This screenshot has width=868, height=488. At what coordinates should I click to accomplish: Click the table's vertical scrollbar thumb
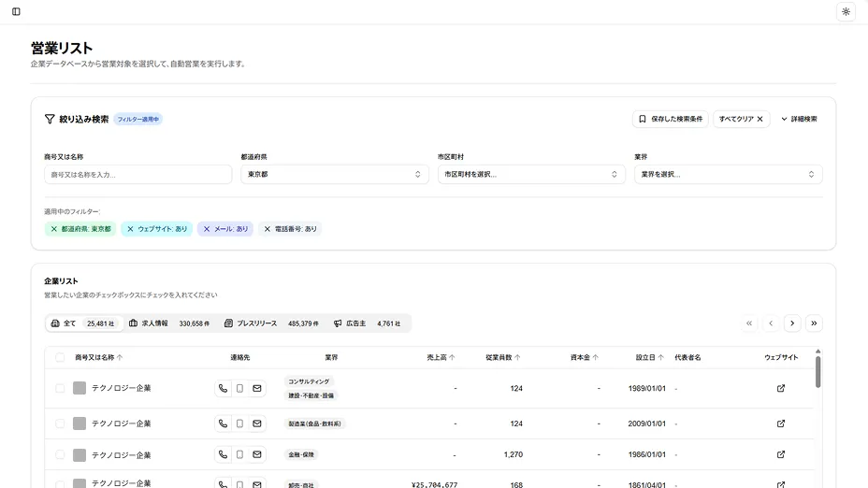pos(817,372)
